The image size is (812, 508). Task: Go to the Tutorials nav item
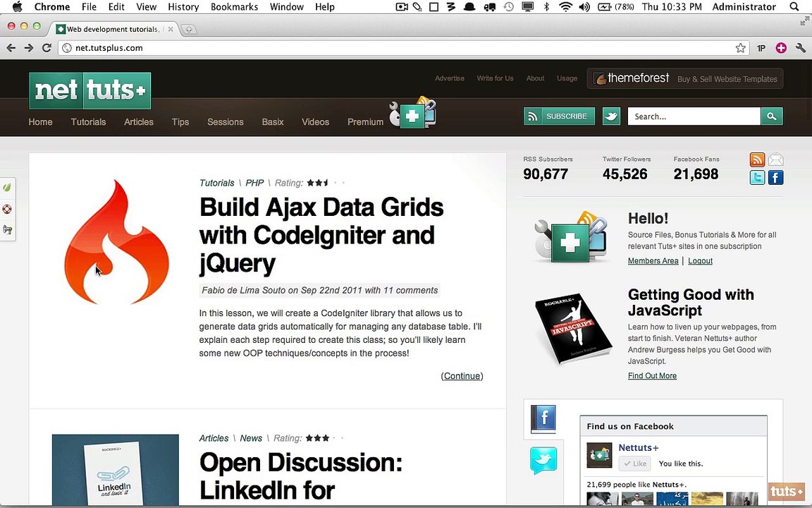(x=88, y=122)
